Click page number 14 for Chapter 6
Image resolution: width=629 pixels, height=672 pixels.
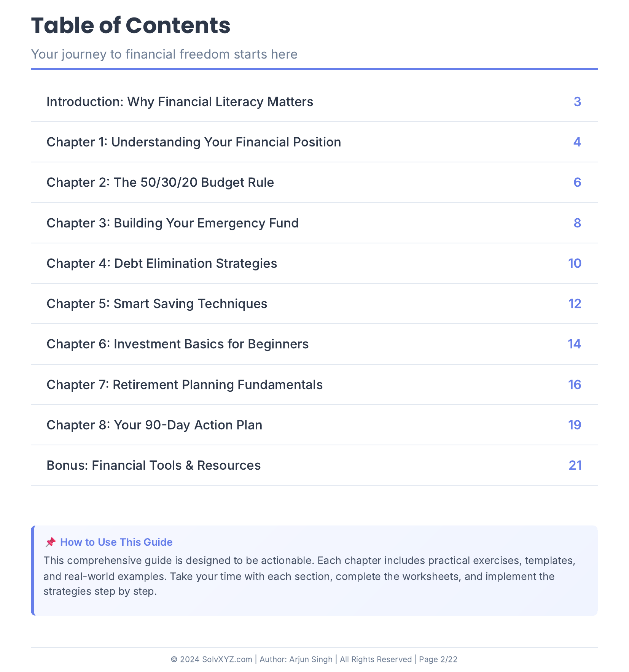point(574,344)
